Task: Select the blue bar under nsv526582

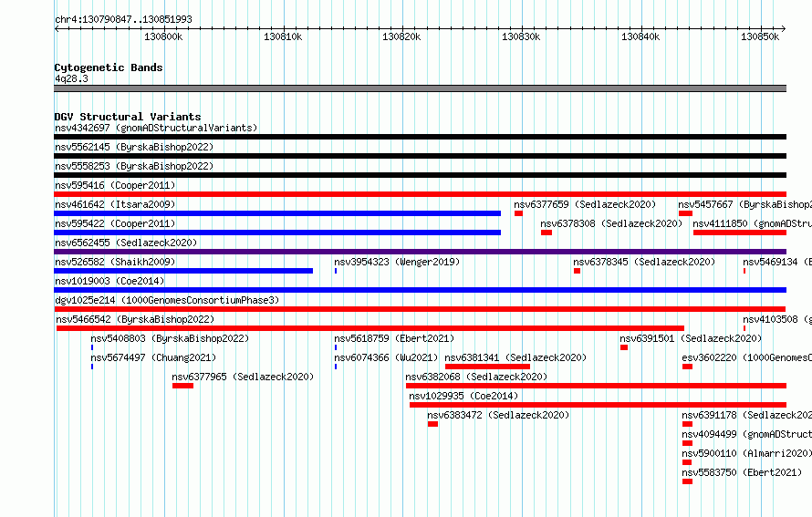Action: point(183,271)
